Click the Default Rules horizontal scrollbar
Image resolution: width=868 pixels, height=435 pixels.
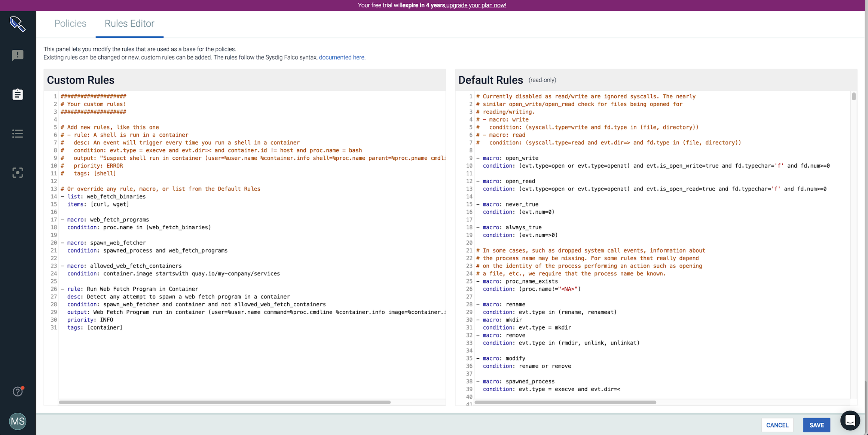[x=565, y=402]
